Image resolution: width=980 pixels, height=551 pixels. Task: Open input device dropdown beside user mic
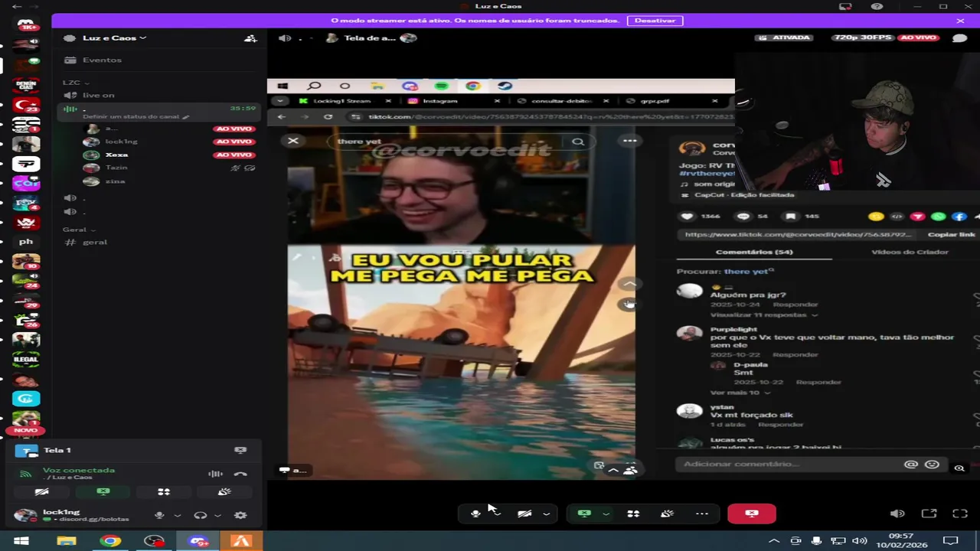pos(178,516)
